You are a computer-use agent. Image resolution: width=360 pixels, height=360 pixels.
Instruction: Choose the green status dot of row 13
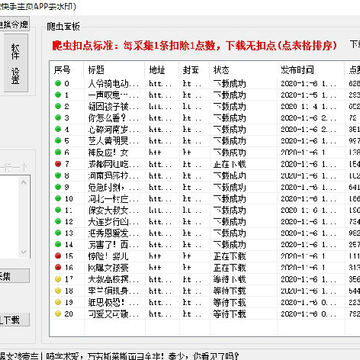[x=58, y=233]
